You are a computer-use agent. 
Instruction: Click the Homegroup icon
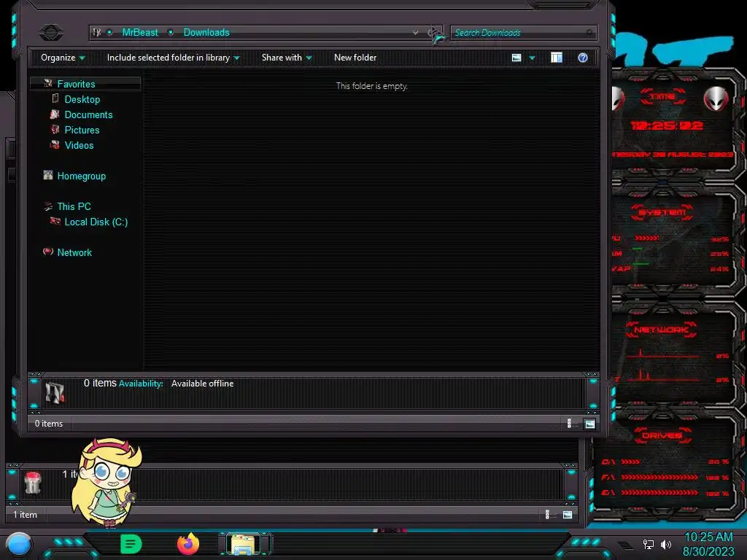(47, 175)
